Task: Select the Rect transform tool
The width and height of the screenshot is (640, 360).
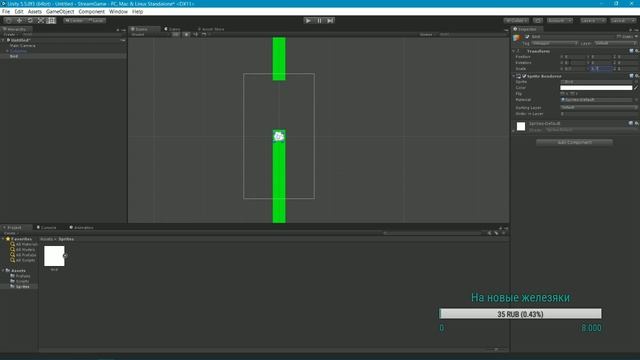Action: [51, 20]
